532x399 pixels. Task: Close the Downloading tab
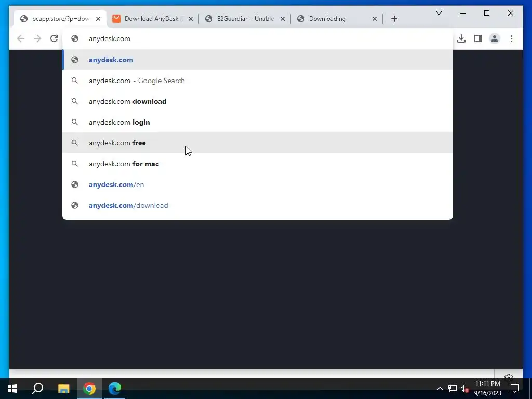coord(374,19)
